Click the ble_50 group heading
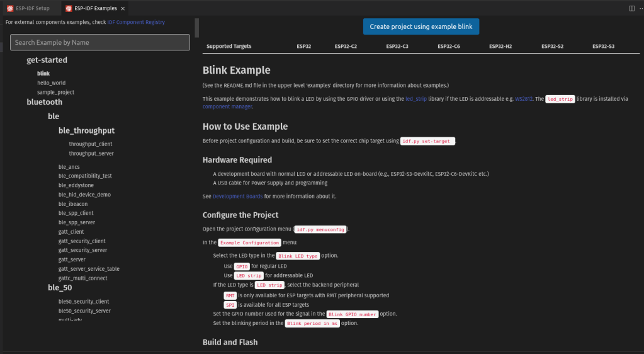Screen dimensions: 644x354 [x=60, y=288]
